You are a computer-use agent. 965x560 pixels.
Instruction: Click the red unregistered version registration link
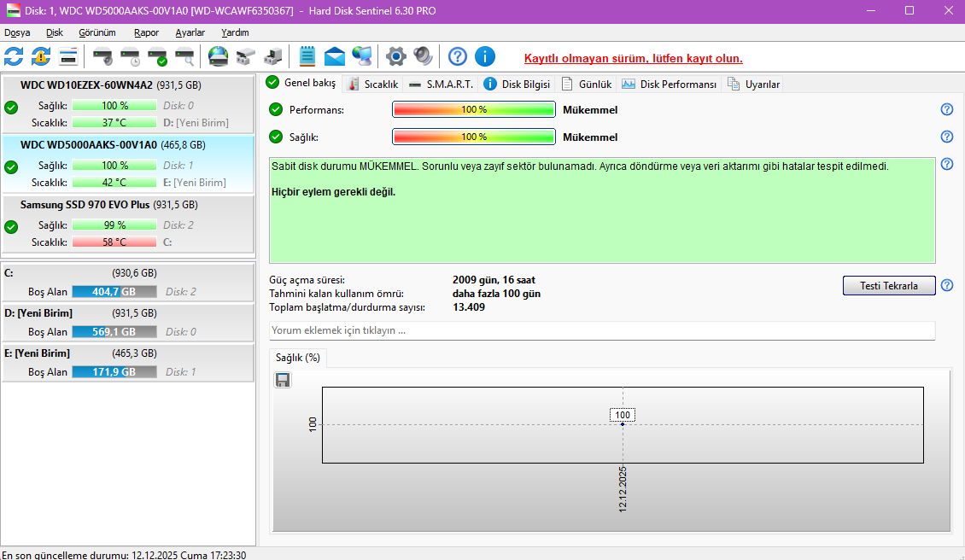[x=634, y=58]
